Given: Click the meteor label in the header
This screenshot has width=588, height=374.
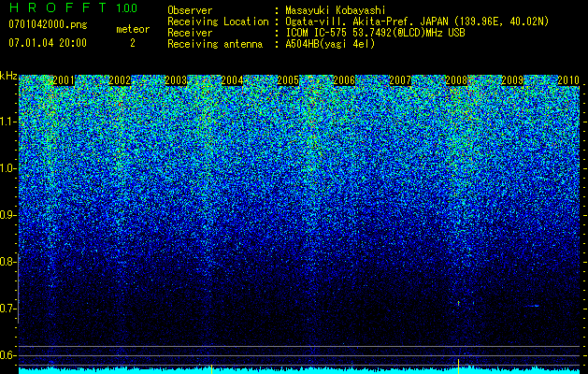Looking at the screenshot, I should point(133,29).
